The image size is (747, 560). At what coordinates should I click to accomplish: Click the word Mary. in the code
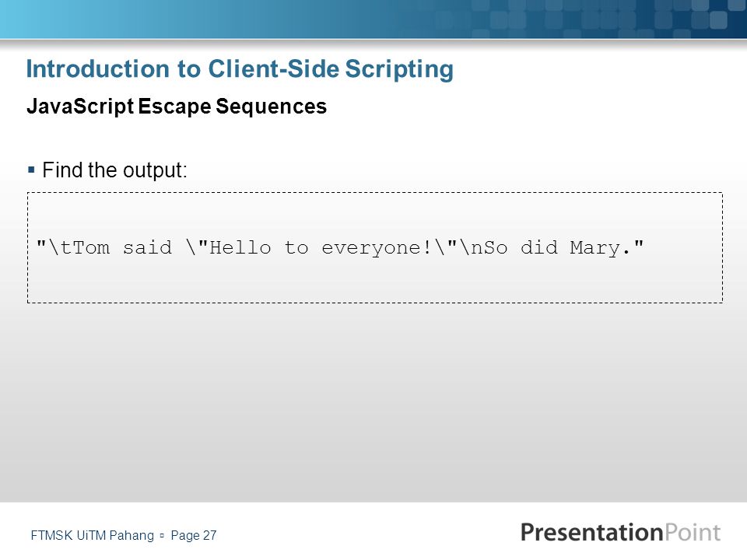(600, 248)
